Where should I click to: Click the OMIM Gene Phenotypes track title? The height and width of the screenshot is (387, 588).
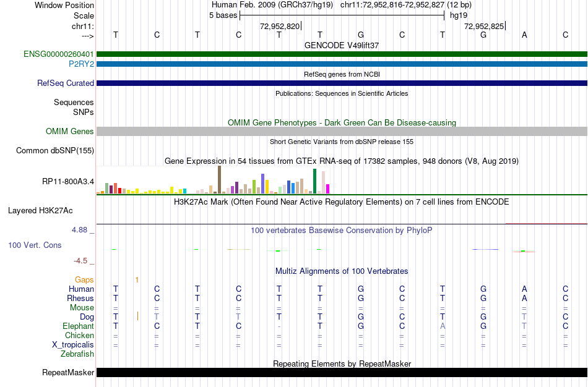click(342, 122)
